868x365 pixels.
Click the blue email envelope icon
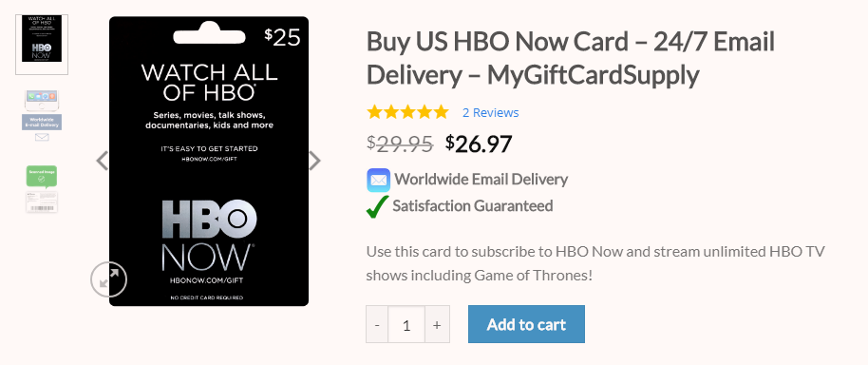[378, 180]
